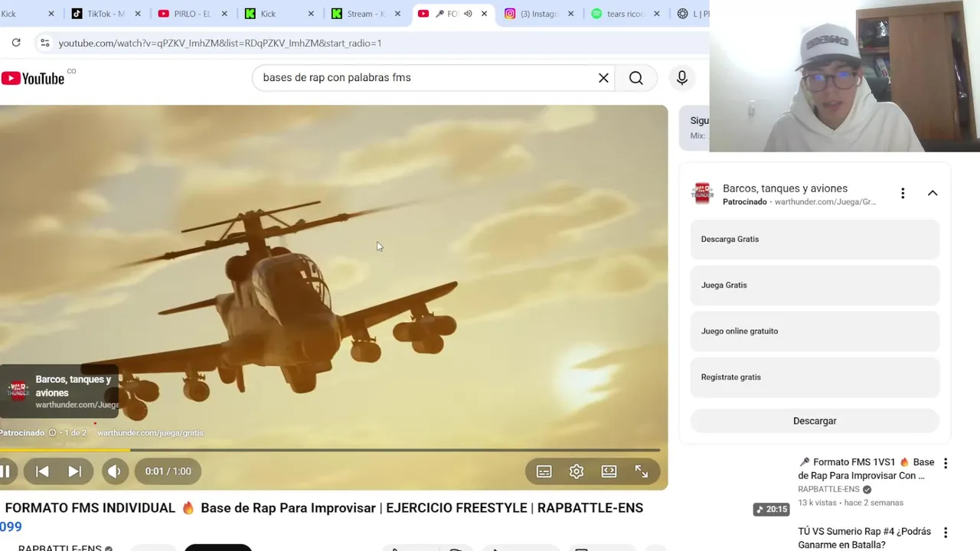Collapse the sponsored panel with the chevron
Image resolution: width=980 pixels, height=551 pixels.
(933, 194)
